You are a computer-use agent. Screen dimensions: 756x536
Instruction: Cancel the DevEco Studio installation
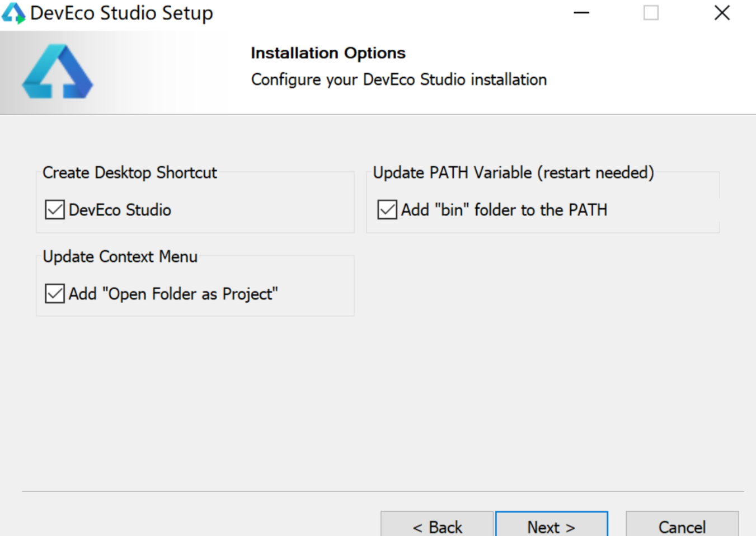coord(682,526)
